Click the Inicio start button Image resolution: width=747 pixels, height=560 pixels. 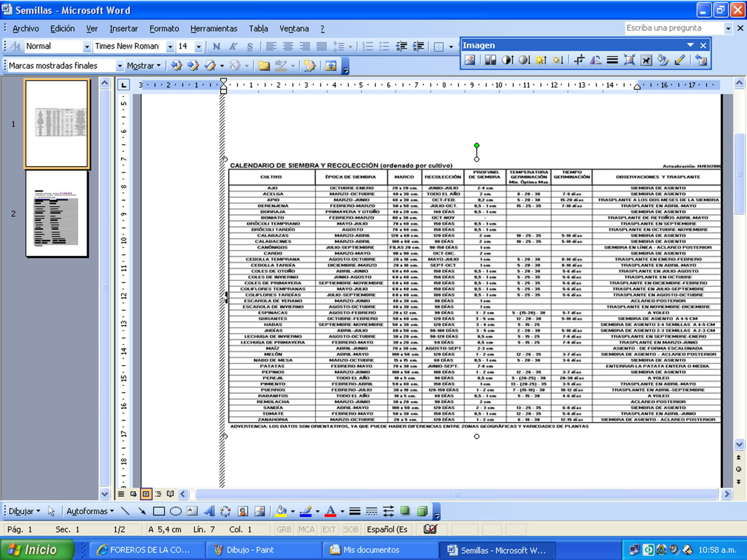(37, 550)
